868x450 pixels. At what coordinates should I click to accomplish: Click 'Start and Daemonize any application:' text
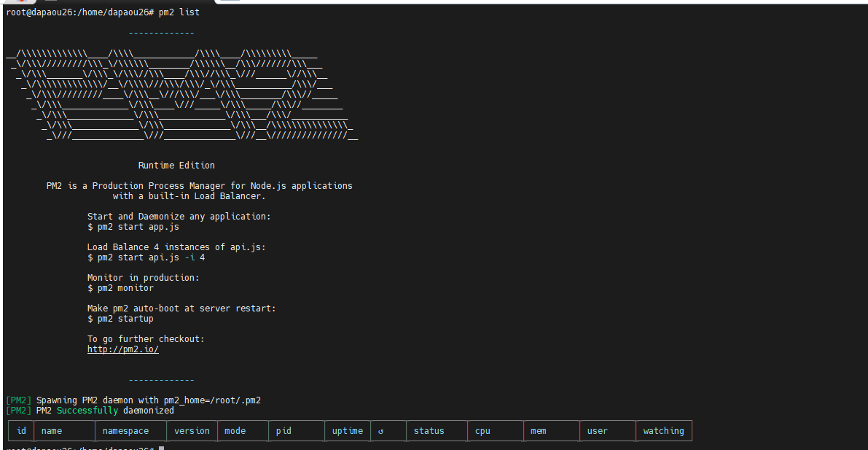coord(179,216)
